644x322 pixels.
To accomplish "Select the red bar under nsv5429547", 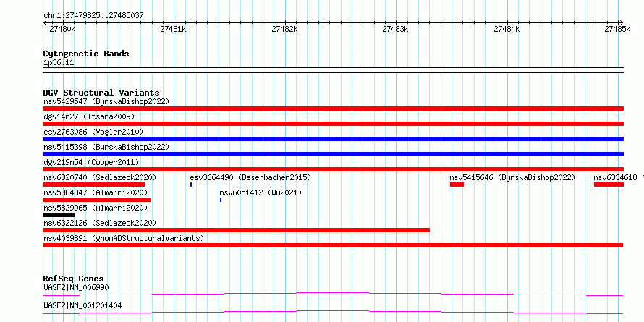I will [x=333, y=109].
